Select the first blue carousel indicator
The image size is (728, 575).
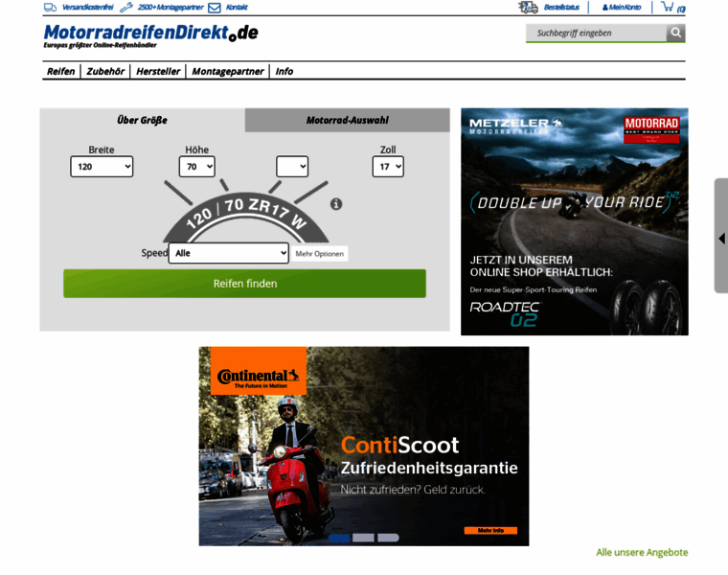(339, 538)
